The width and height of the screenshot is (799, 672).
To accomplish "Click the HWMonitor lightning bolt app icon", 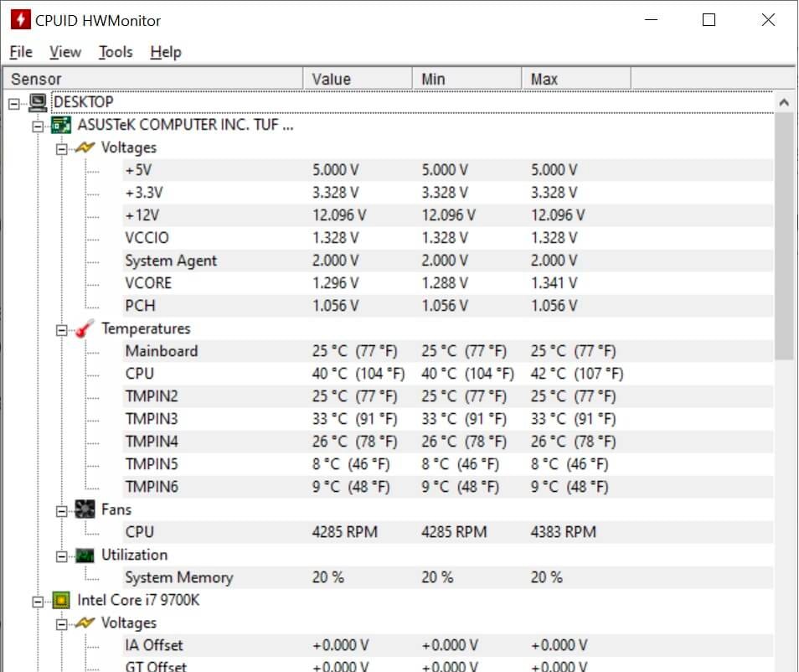I will point(19,20).
